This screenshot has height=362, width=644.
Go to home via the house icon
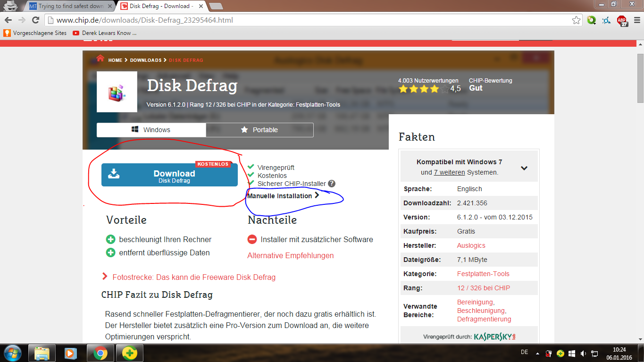pyautogui.click(x=100, y=58)
